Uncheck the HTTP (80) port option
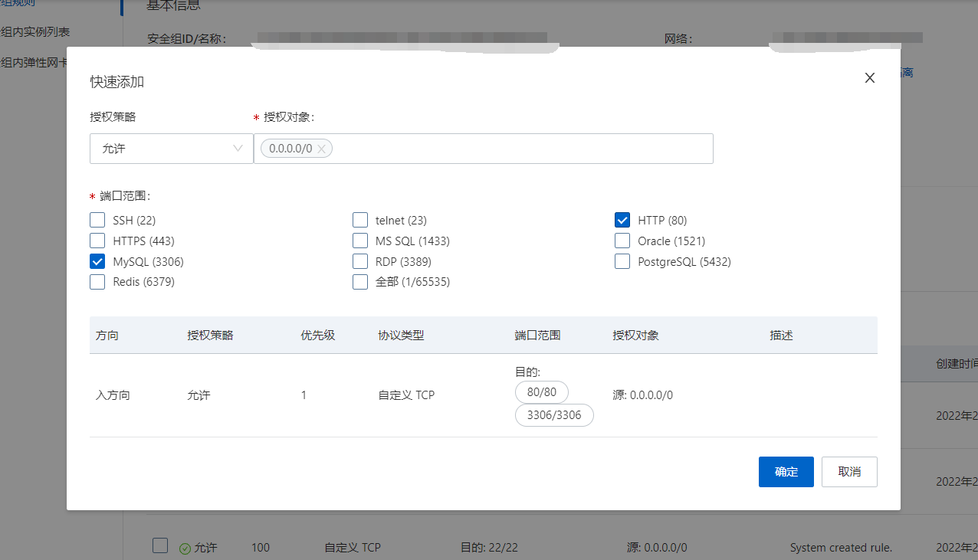 tap(622, 220)
